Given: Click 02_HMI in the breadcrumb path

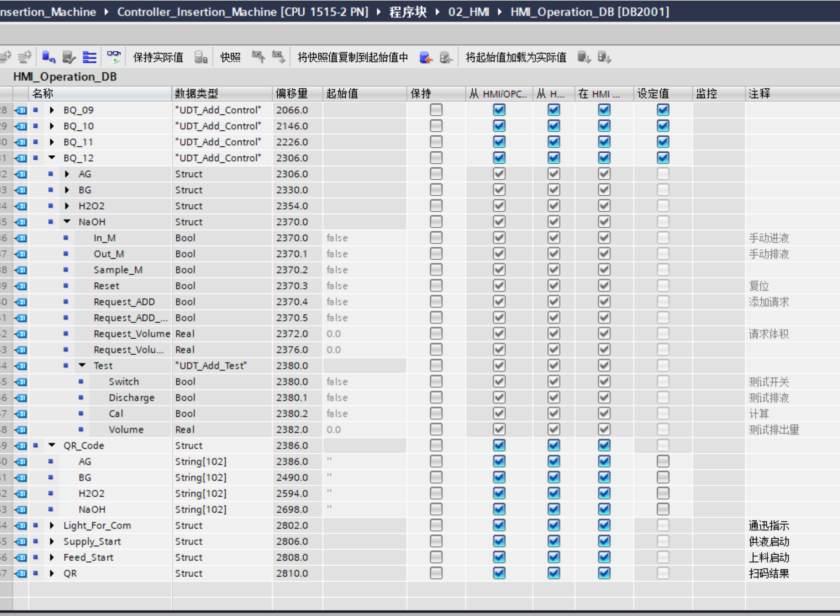Looking at the screenshot, I should pyautogui.click(x=468, y=12).
